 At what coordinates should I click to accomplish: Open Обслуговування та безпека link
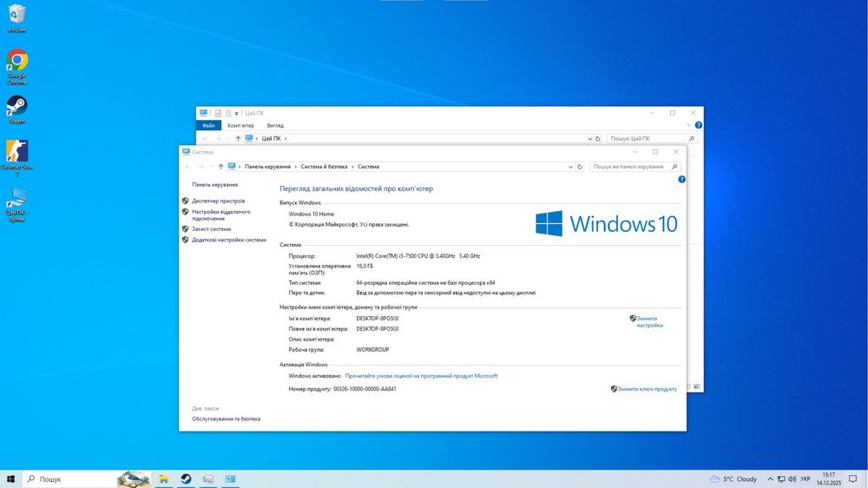226,419
